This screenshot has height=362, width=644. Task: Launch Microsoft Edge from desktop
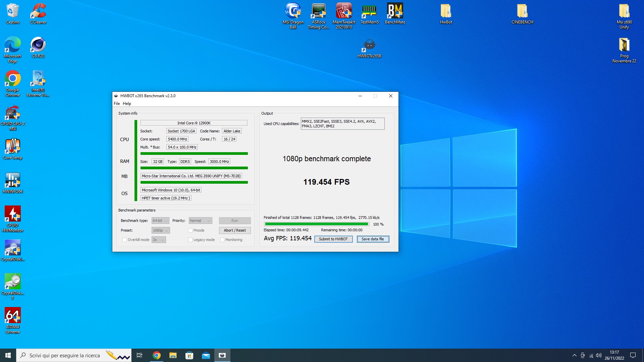[13, 50]
